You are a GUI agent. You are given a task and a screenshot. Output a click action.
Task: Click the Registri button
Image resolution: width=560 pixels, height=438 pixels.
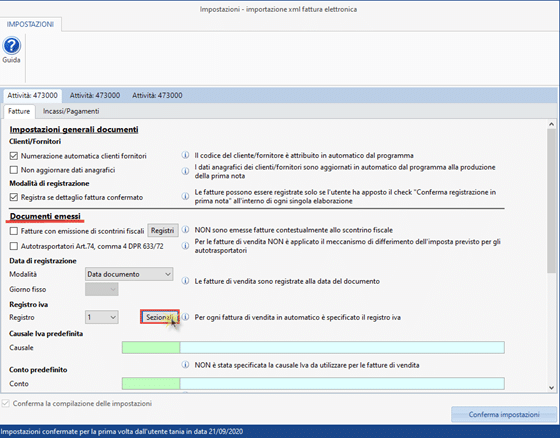point(162,230)
